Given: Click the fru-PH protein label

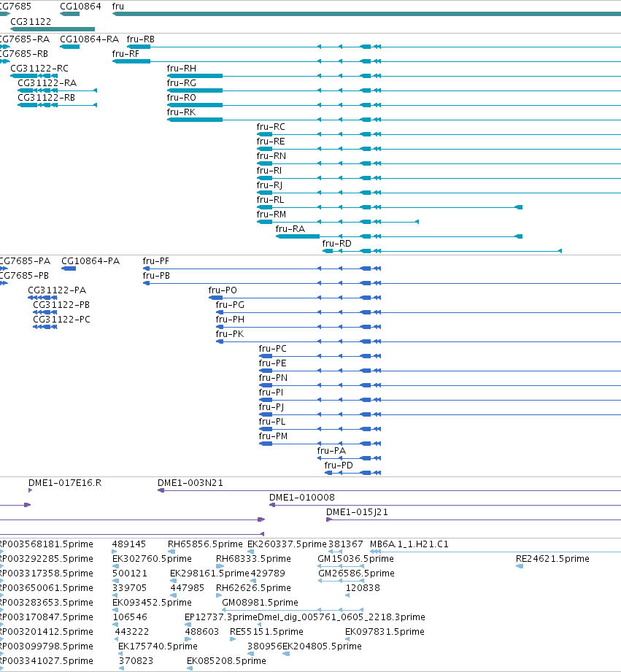Looking at the screenshot, I should click(x=230, y=320).
